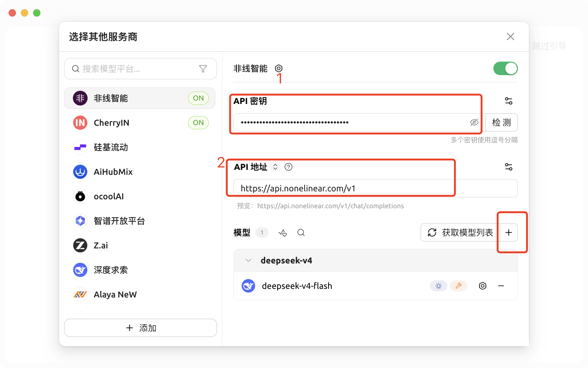The width and height of the screenshot is (588, 368).
Task: Click the 预览 chat/completions URL text
Action: point(330,206)
